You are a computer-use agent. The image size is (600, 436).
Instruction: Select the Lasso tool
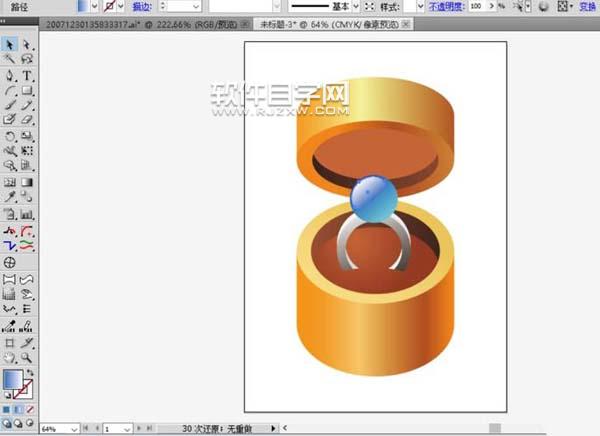[x=27, y=59]
